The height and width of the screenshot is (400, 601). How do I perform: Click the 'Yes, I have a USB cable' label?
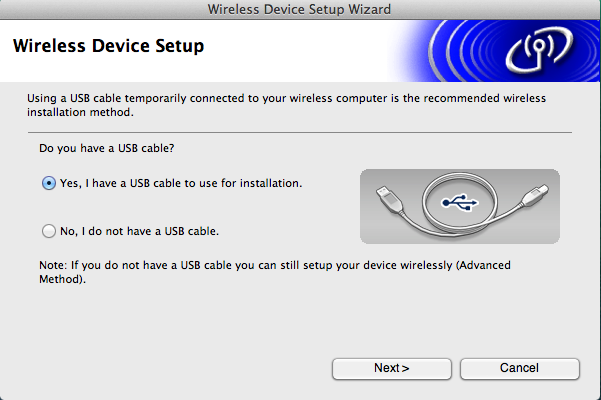(x=181, y=183)
